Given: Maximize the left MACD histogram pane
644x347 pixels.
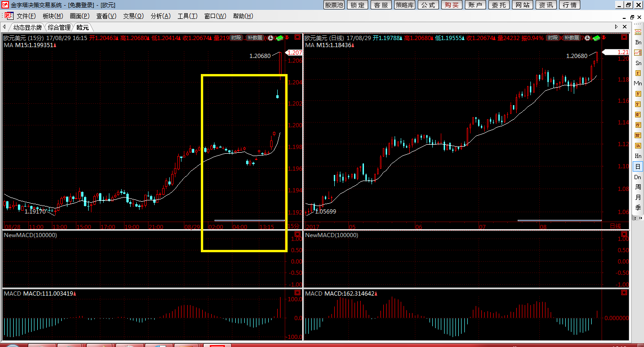Looking at the screenshot, I should [297, 293].
